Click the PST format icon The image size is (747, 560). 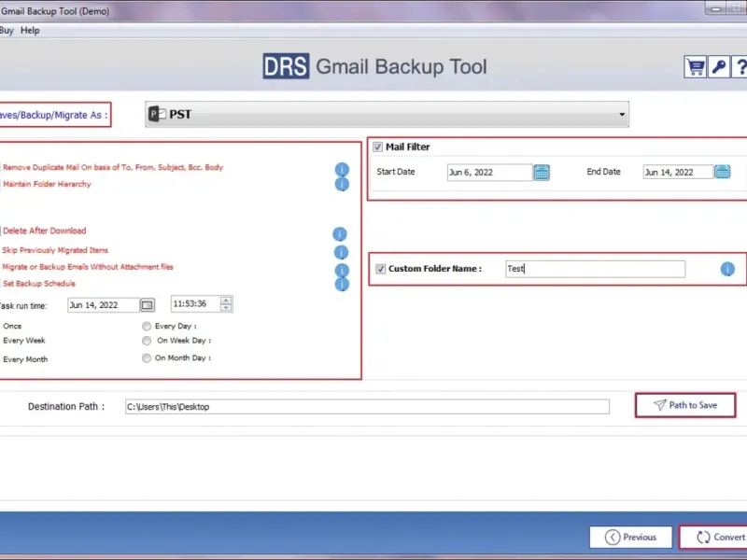pyautogui.click(x=157, y=114)
